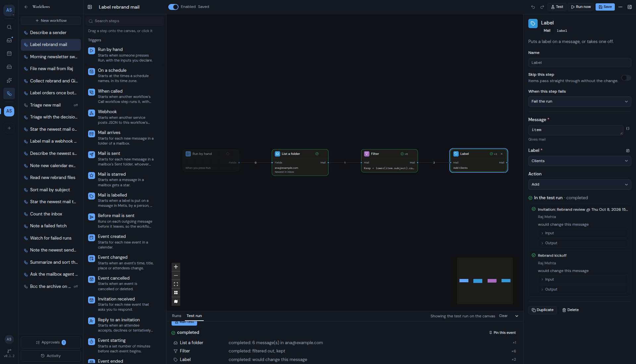Click the back arrow next to Workflows
Screen dimensions: 636x364
pyautogui.click(x=26, y=7)
